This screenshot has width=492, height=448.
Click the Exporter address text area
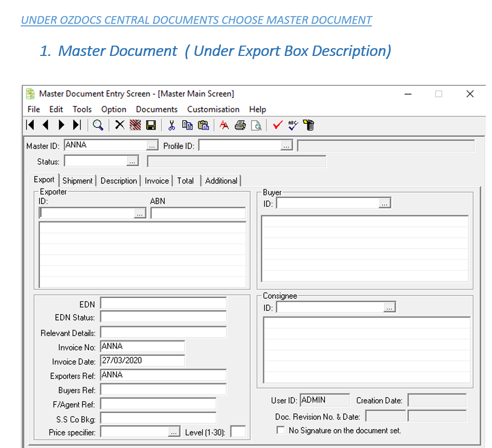click(143, 255)
